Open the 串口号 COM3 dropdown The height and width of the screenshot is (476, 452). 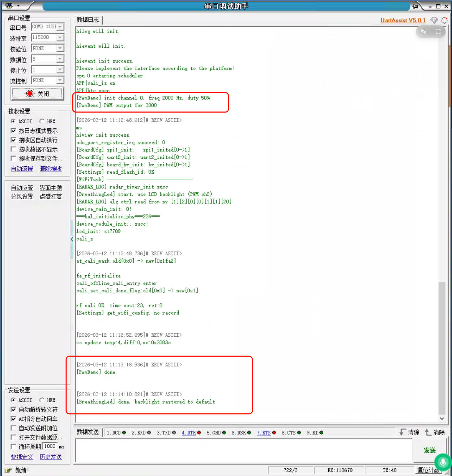point(60,27)
